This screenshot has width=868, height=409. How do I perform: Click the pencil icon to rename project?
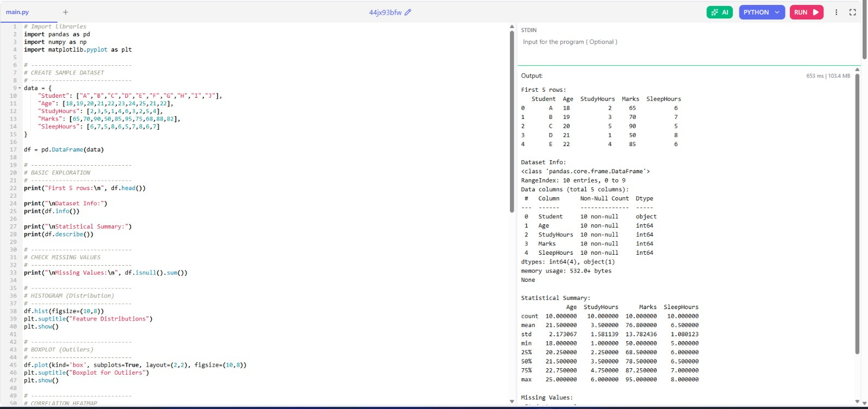[x=408, y=12]
